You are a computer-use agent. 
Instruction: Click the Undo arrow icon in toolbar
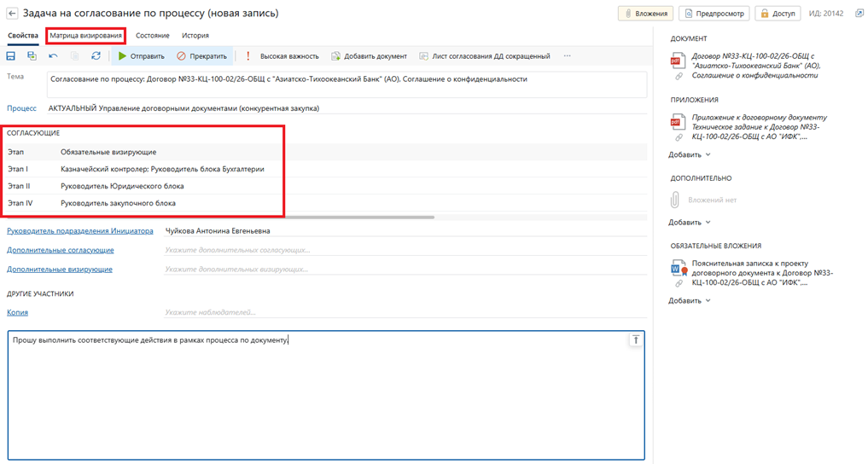pos(53,56)
